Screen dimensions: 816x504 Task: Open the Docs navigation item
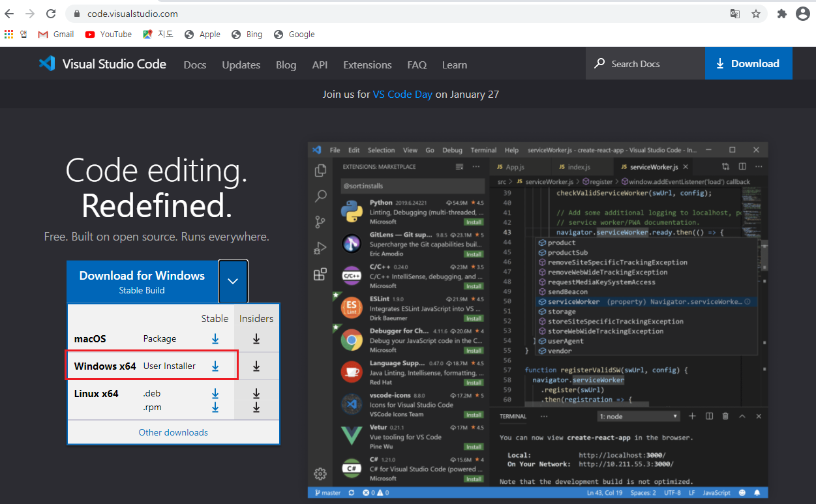(195, 65)
